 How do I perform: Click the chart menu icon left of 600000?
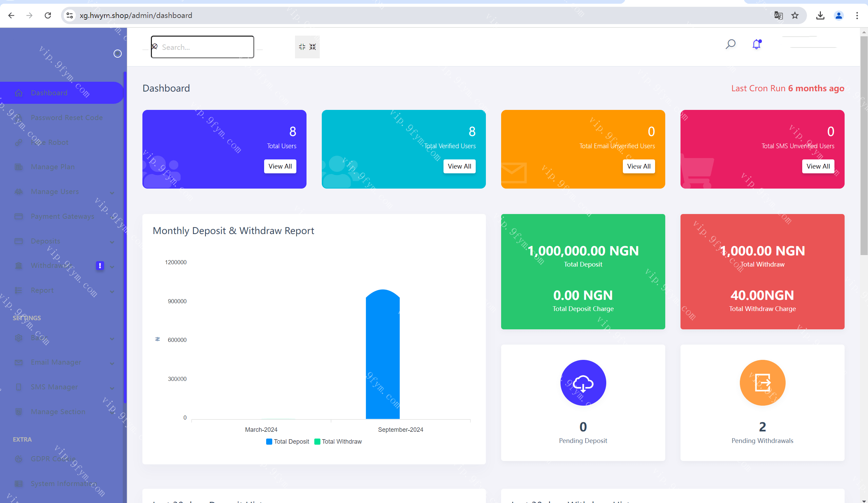pyautogui.click(x=157, y=340)
